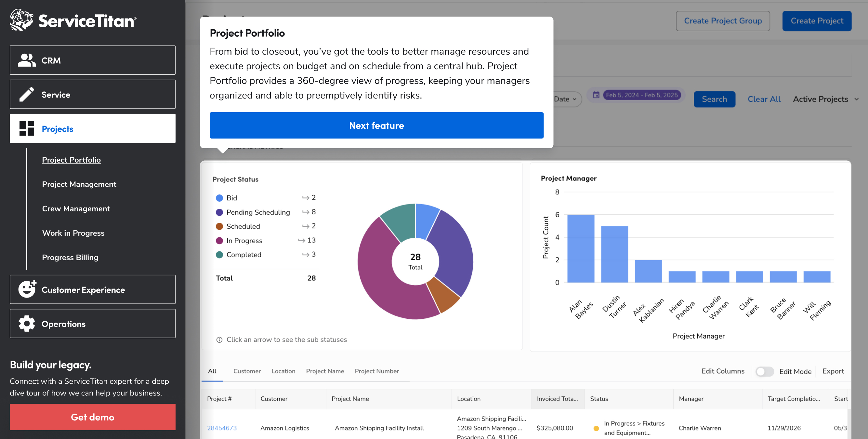Click the Completed teal color dot
The height and width of the screenshot is (439, 868).
[x=219, y=255]
